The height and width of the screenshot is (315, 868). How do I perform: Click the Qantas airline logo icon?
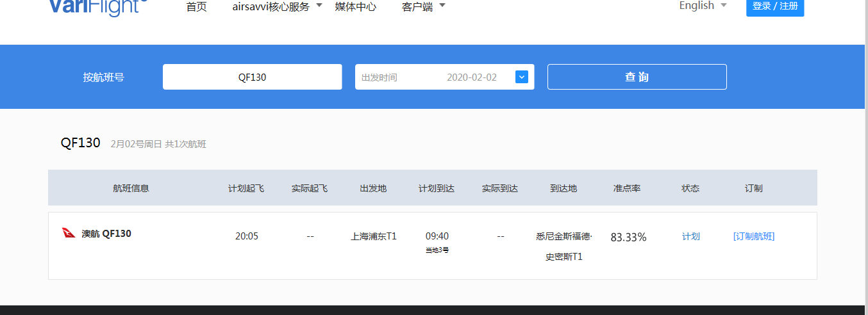click(69, 233)
